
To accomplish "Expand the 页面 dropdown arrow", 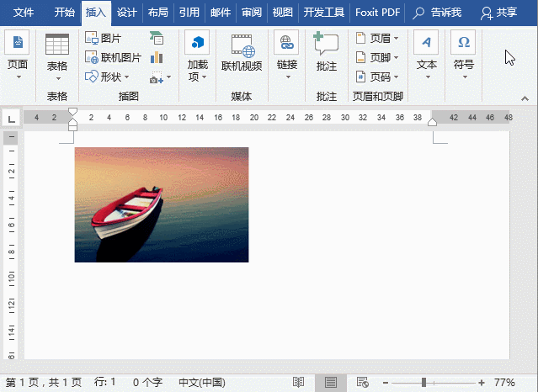I will click(19, 77).
